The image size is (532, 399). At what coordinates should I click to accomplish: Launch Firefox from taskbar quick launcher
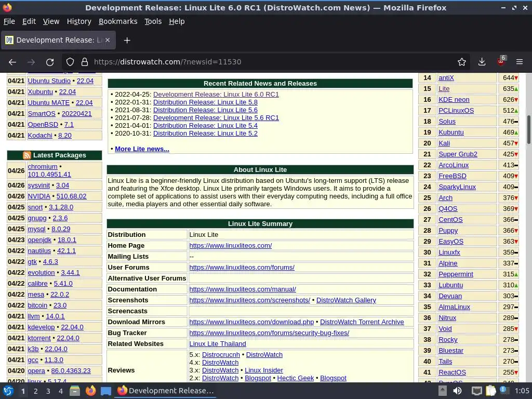tap(90, 391)
